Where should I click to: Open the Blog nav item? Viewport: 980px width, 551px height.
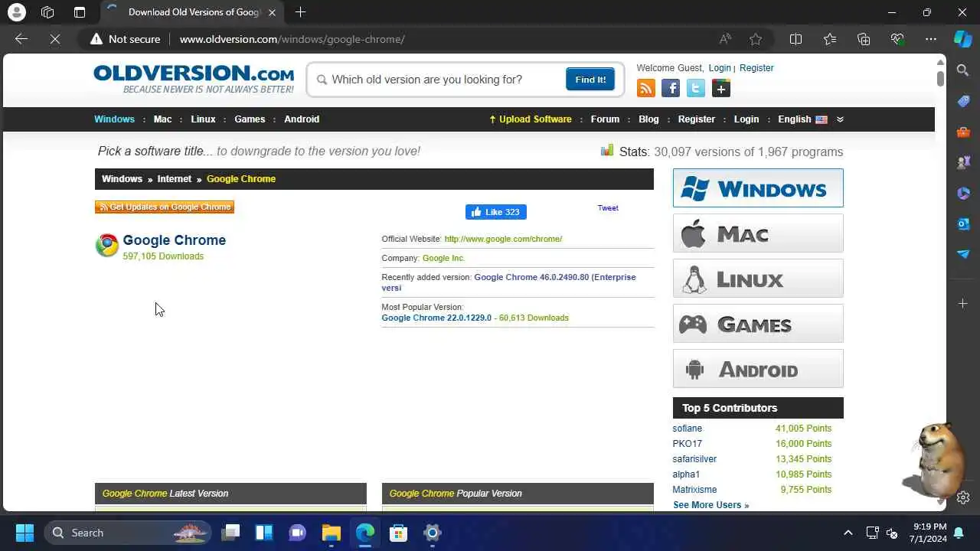click(648, 119)
